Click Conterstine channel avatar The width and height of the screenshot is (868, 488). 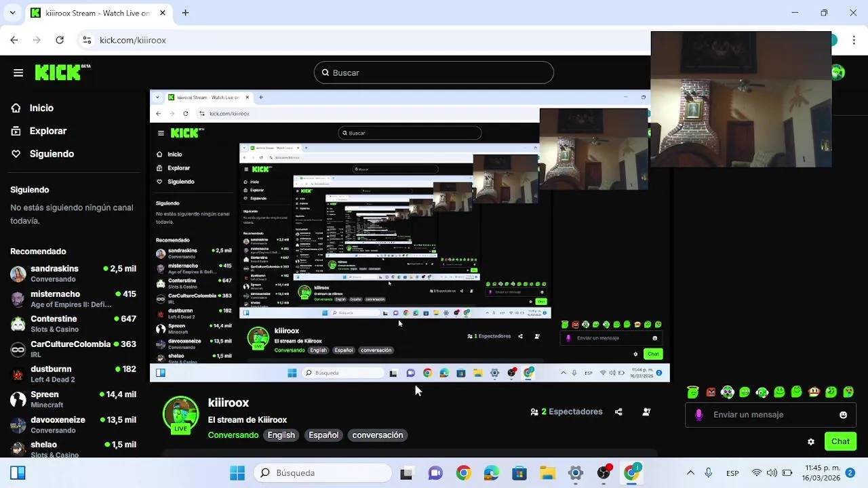[x=18, y=324]
